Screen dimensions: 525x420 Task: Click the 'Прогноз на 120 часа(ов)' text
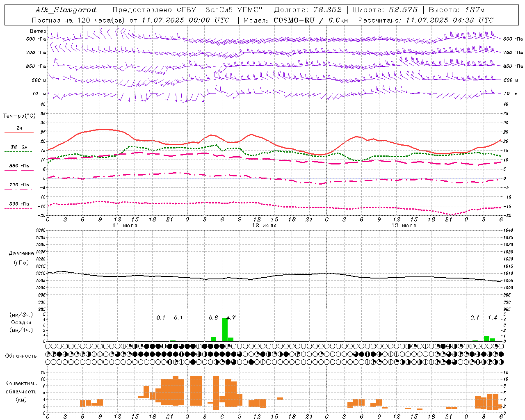coord(79,20)
